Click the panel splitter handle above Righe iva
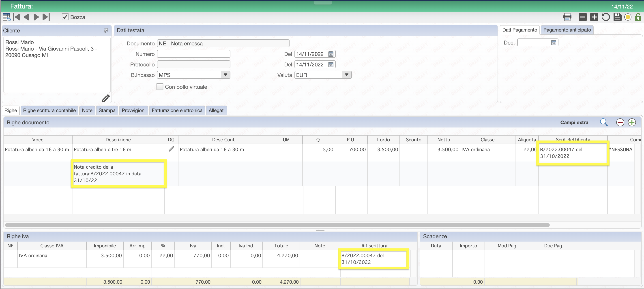 (x=320, y=230)
